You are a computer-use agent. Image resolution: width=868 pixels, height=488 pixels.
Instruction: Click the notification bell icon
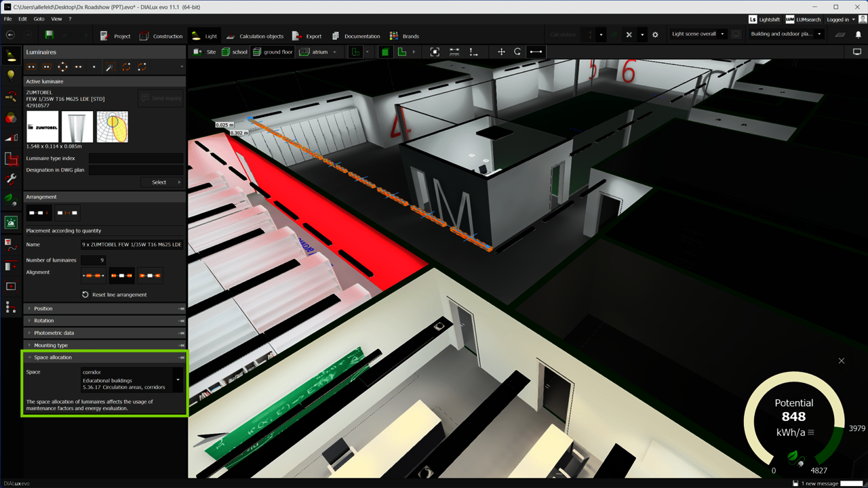tap(858, 35)
